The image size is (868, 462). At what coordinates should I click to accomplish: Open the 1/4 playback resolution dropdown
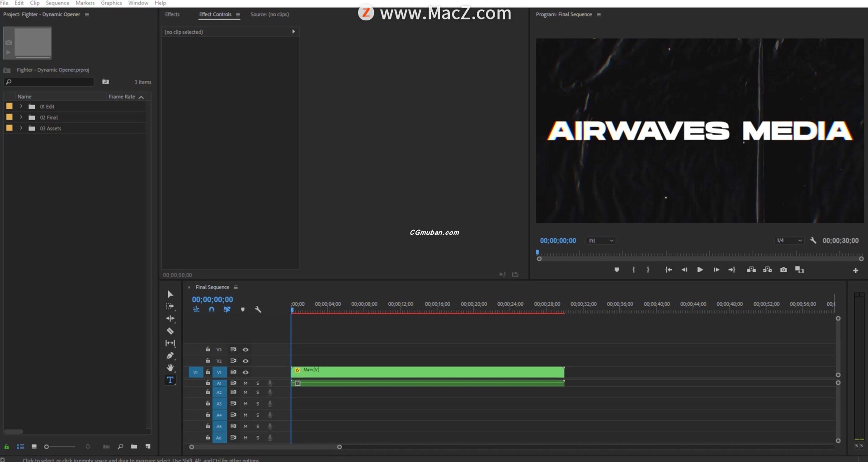click(x=789, y=241)
